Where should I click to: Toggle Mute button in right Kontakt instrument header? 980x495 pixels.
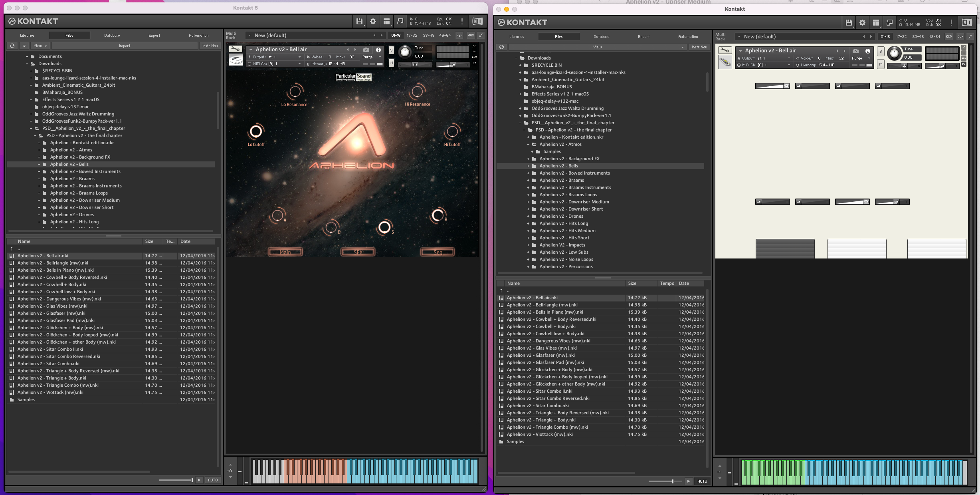pos(881,64)
